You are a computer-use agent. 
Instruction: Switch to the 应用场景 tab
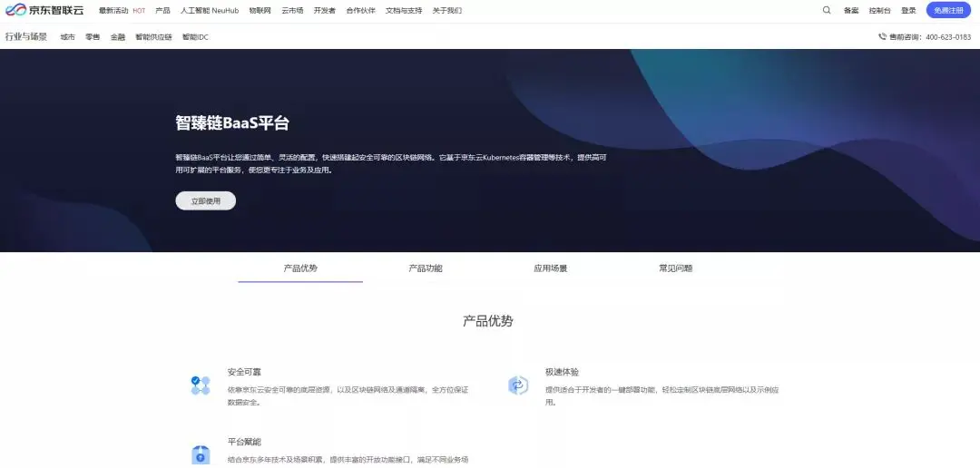551,268
